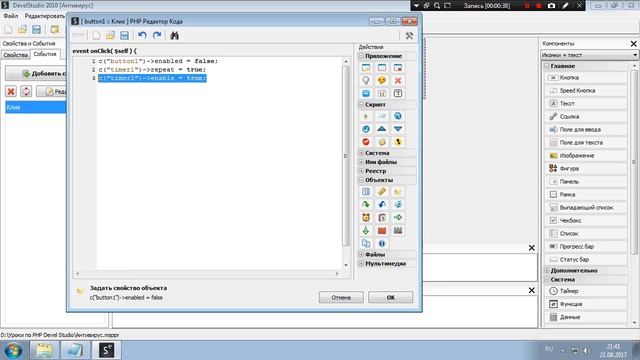Click the blue down-triangle action icon
640x360 pixels.
[398, 129]
